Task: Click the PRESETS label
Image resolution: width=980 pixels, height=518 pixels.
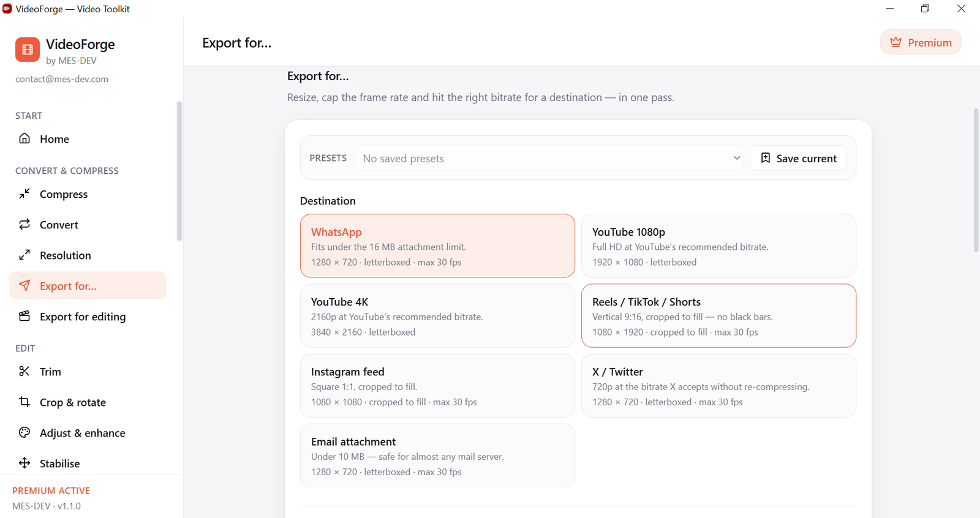Action: click(x=328, y=158)
